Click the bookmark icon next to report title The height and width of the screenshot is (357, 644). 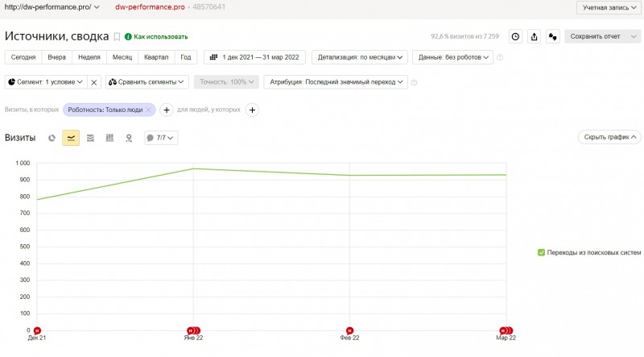(117, 37)
